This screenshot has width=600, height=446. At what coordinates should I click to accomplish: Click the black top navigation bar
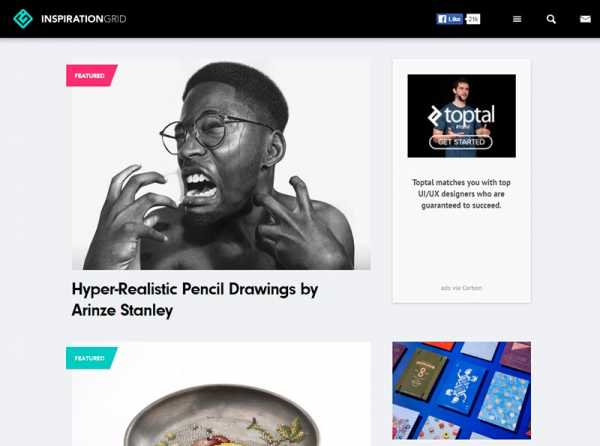pyautogui.click(x=300, y=19)
